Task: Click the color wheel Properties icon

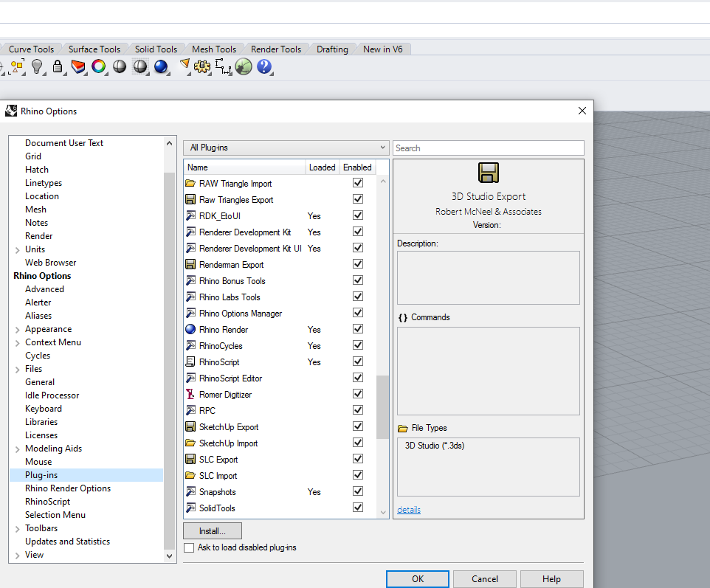Action: pyautogui.click(x=99, y=67)
